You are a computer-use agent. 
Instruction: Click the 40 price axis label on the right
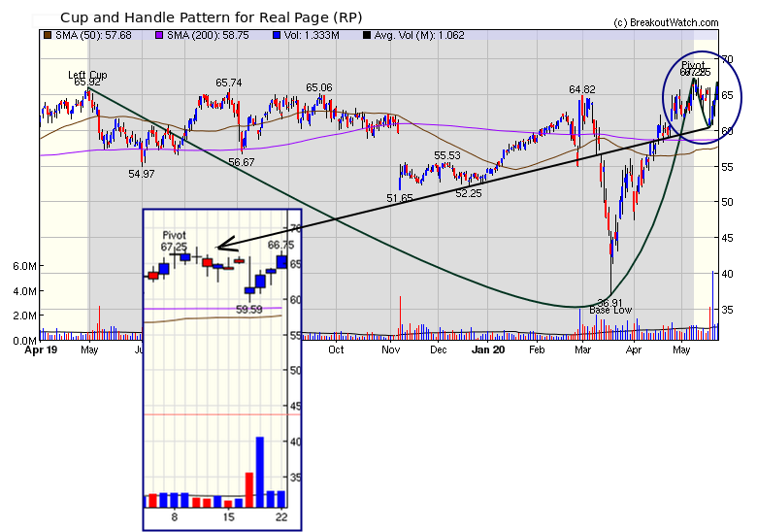[x=727, y=274]
